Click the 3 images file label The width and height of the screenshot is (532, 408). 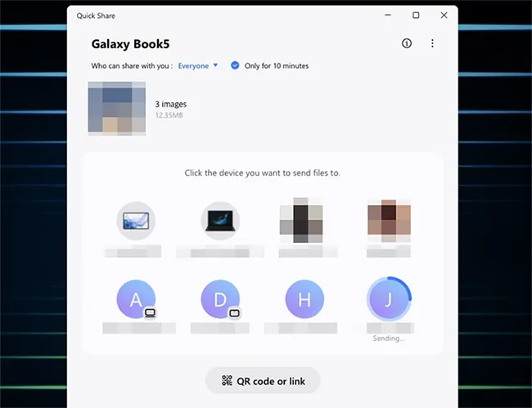(171, 105)
